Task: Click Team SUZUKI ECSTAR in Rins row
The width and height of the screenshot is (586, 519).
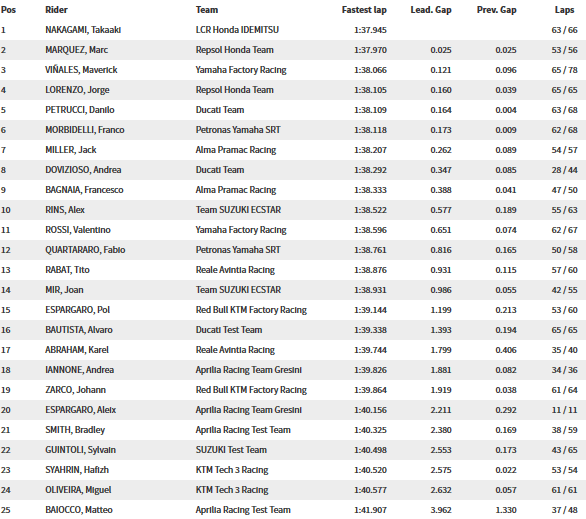Action: coord(238,210)
